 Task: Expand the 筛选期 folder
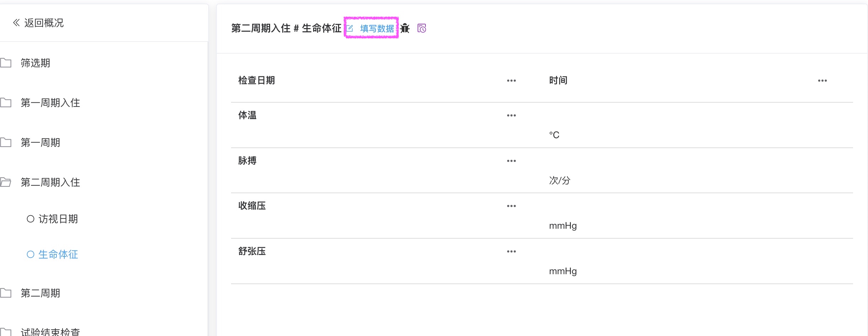[x=35, y=63]
